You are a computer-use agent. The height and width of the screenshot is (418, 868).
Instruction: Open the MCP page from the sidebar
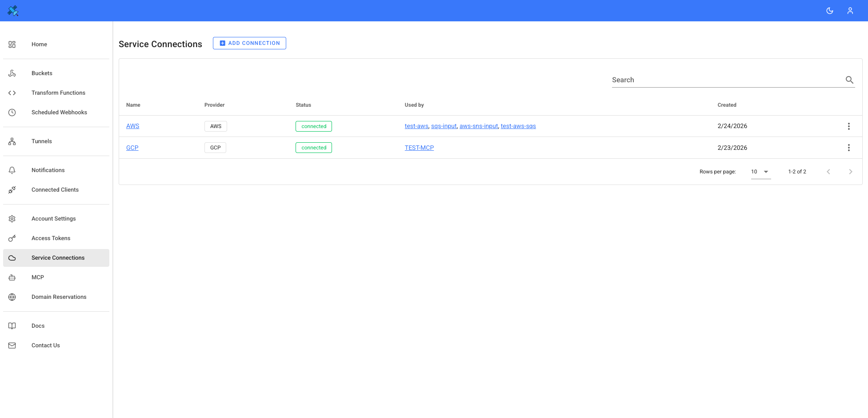tap(38, 277)
